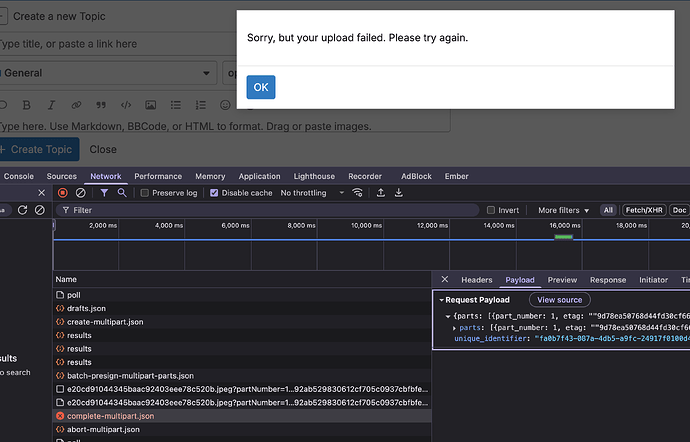Viewport: 690px width, 442px height.
Task: Toggle the network filter funnel icon
Action: point(104,193)
